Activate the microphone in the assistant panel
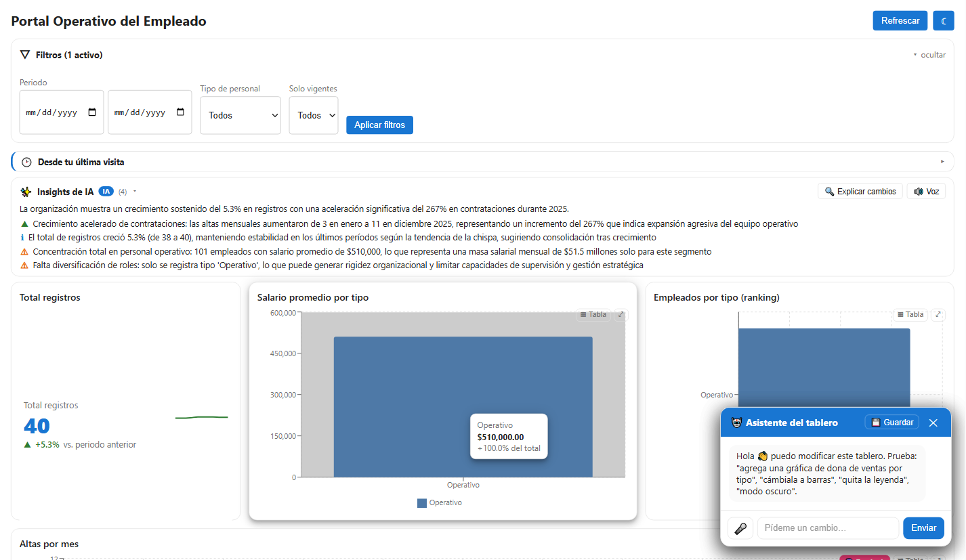This screenshot has height=560, width=966. [740, 528]
